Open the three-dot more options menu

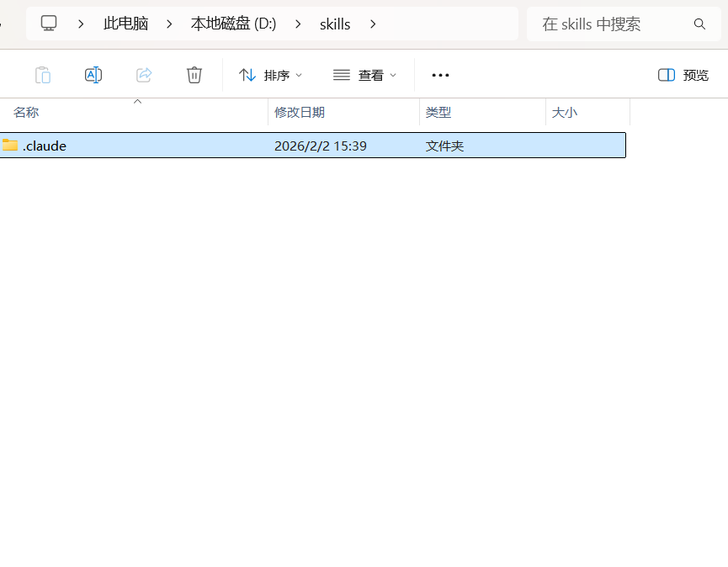pyautogui.click(x=440, y=75)
